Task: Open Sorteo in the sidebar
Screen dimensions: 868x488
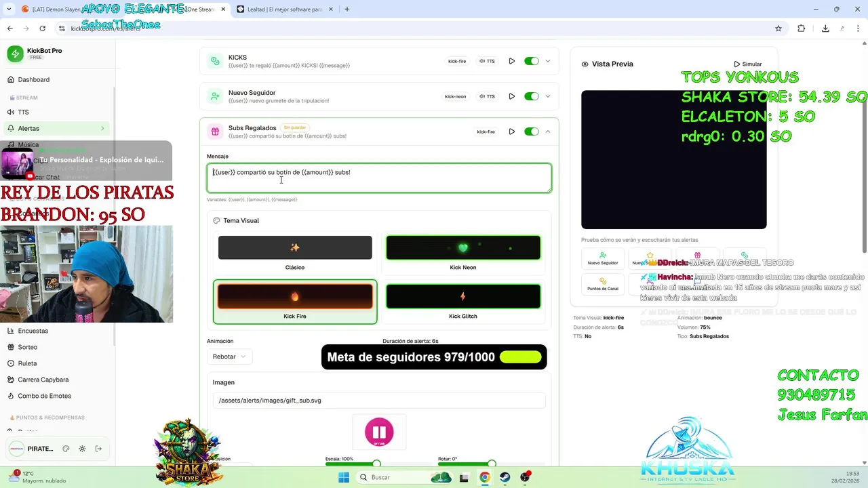Action: coord(28,347)
